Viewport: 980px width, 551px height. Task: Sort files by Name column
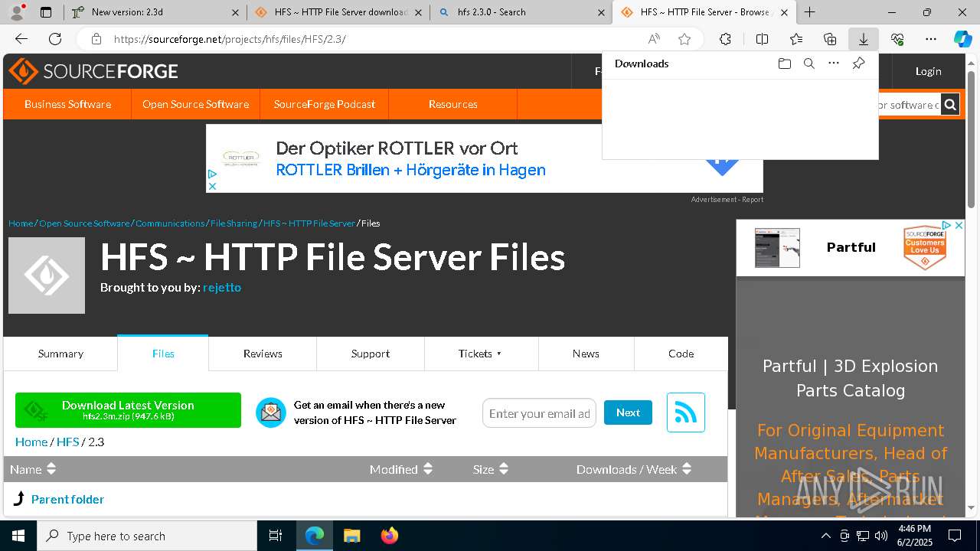[33, 469]
